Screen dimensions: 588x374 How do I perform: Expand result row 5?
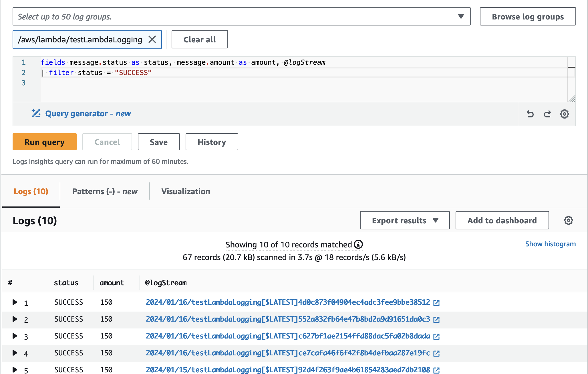click(15, 369)
